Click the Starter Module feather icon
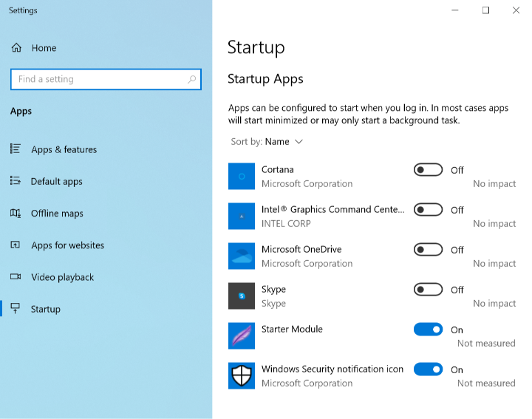 coord(241,335)
